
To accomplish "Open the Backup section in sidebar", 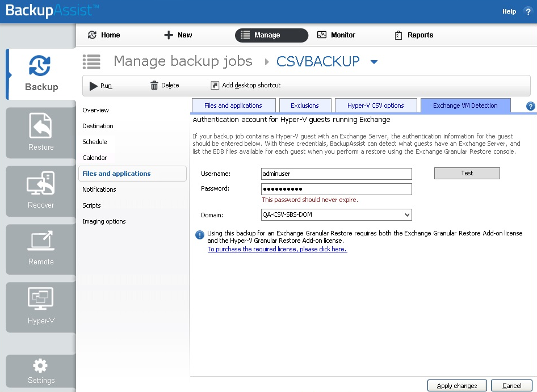I will 41,74.
